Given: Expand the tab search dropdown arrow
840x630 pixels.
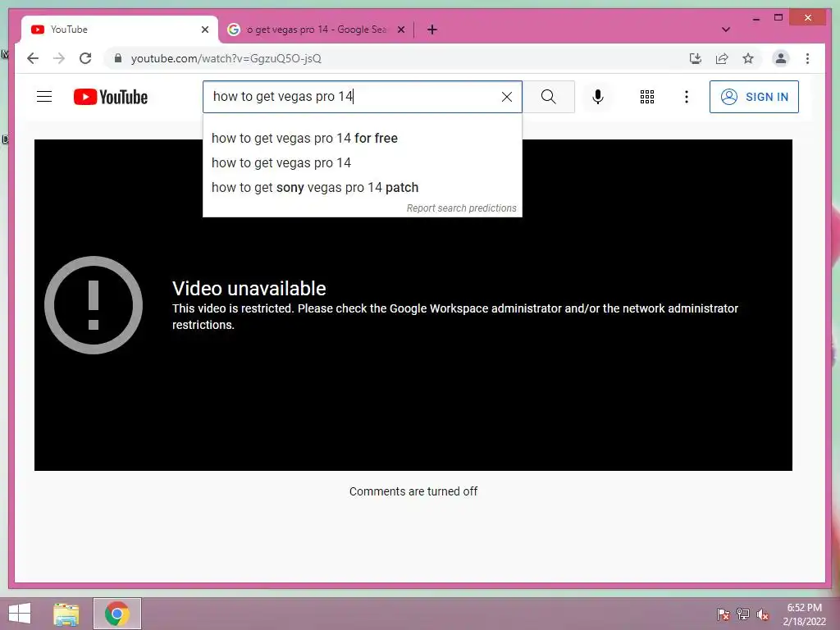Looking at the screenshot, I should coord(726,30).
